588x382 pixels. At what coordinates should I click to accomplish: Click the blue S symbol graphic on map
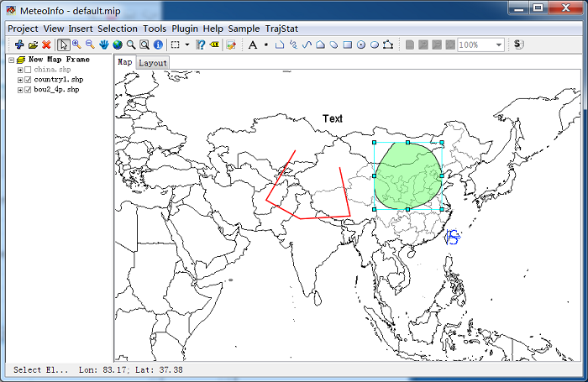pos(453,238)
